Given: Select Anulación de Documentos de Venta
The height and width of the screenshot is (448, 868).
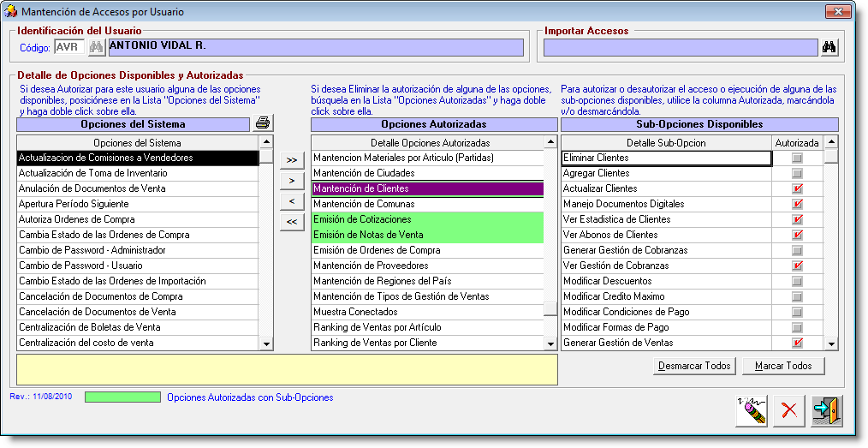Looking at the screenshot, I should tap(138, 188).
